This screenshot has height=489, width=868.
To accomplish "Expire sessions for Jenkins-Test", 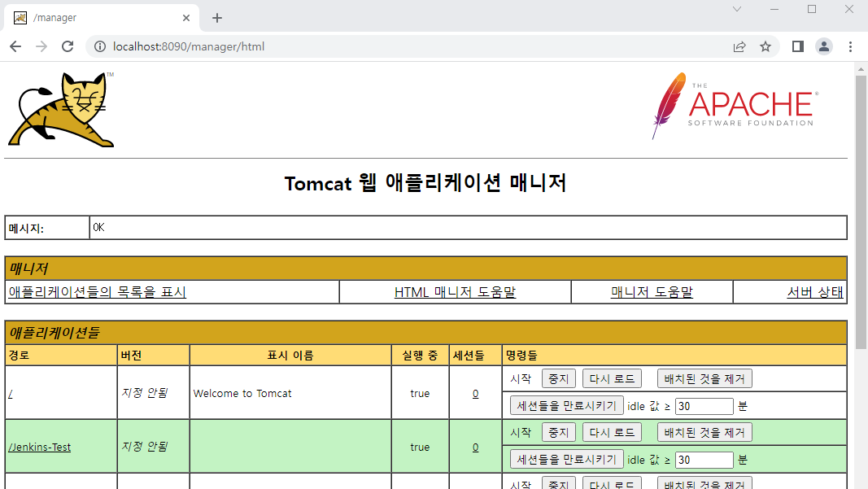I will coord(566,460).
